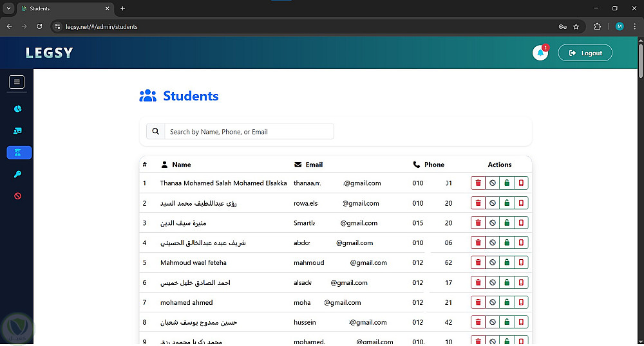
Task: Click device icon for Mahmoud wael feteha
Action: coord(521,262)
